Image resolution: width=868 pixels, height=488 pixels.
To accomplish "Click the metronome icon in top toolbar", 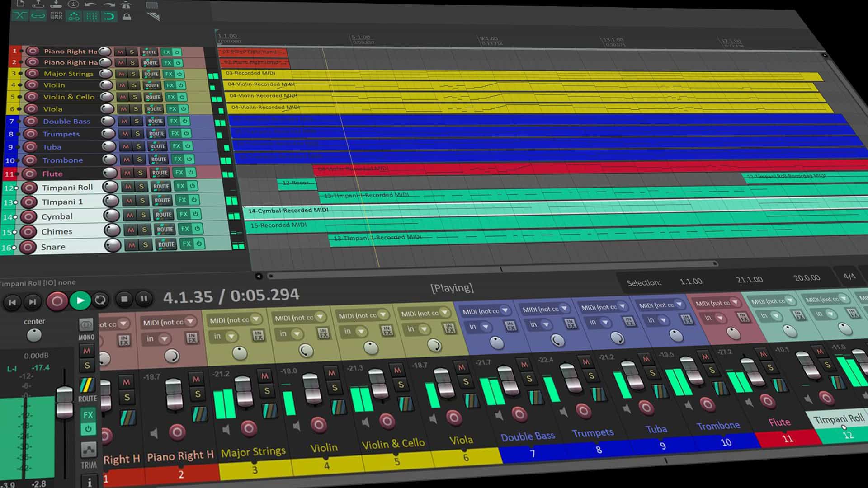I will pyautogui.click(x=127, y=5).
